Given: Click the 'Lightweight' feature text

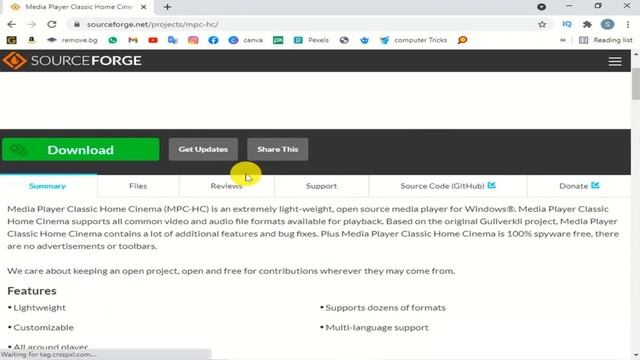Looking at the screenshot, I should (x=39, y=308).
